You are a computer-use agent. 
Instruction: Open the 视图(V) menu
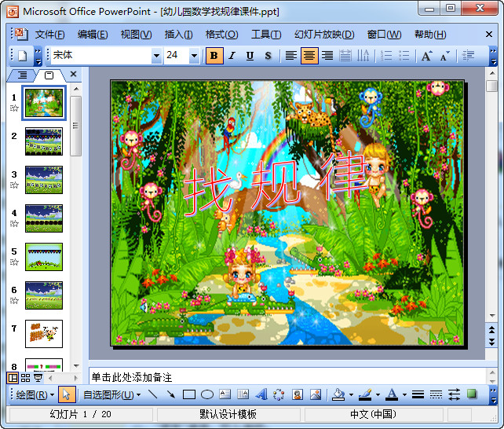(137, 34)
